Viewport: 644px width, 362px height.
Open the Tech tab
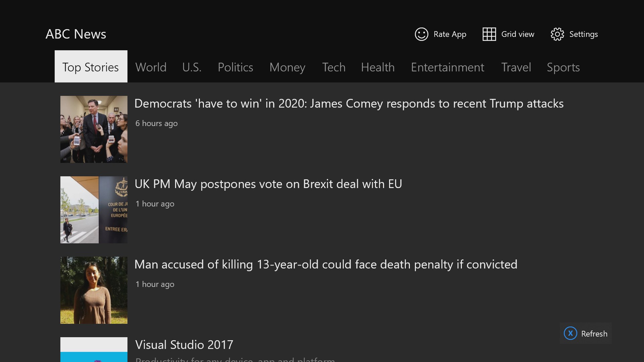[x=334, y=67]
